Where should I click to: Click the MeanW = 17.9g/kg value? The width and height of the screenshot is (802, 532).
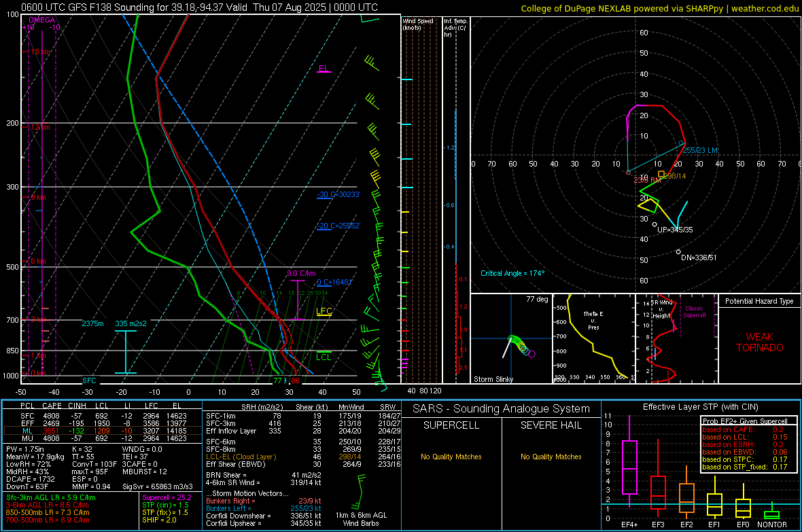[35, 457]
